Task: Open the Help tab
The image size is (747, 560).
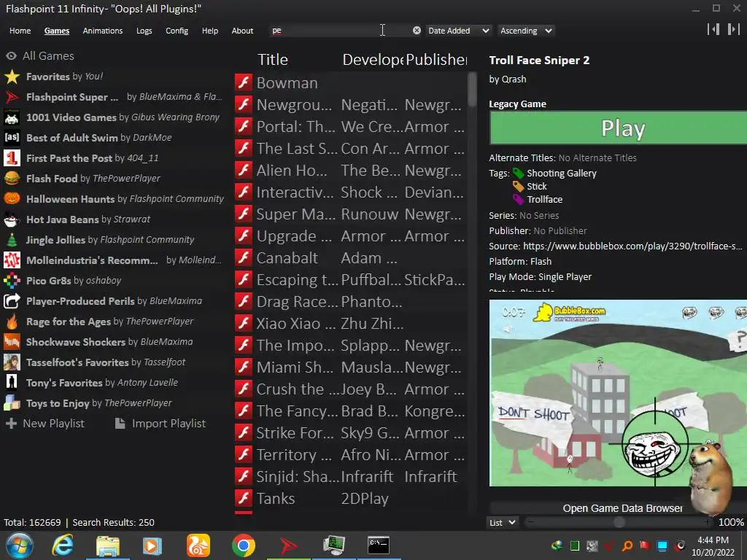Action: pos(209,31)
